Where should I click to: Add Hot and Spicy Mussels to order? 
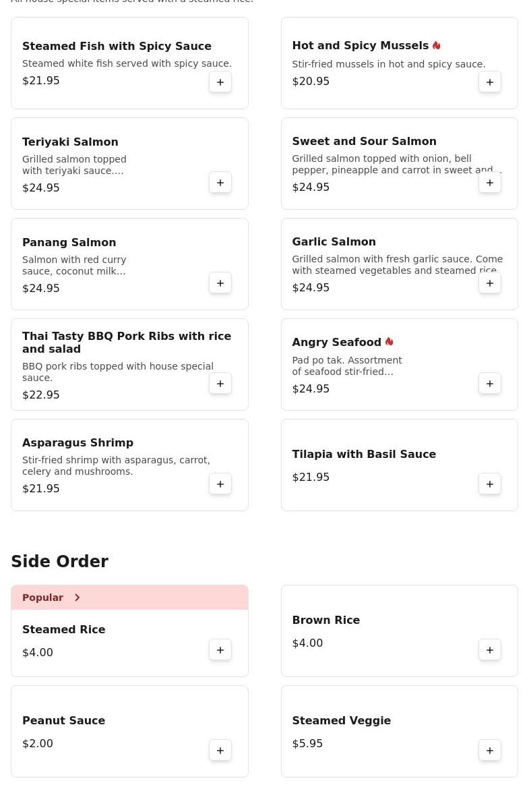pyautogui.click(x=490, y=82)
